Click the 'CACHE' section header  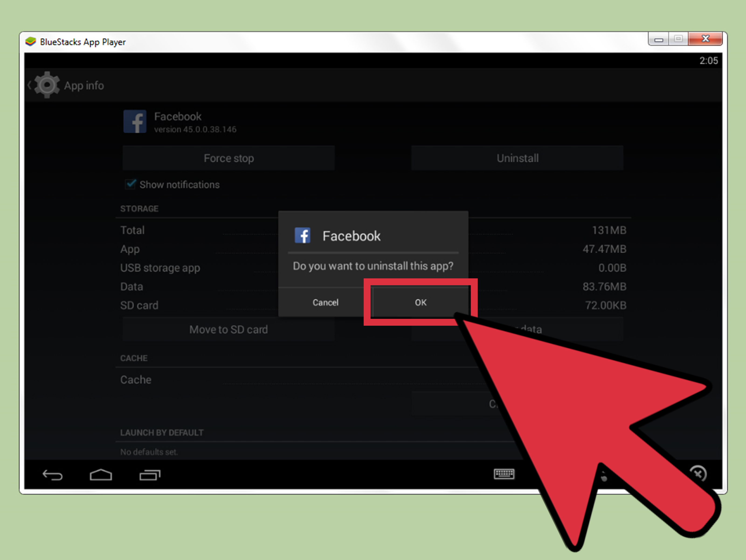point(134,358)
